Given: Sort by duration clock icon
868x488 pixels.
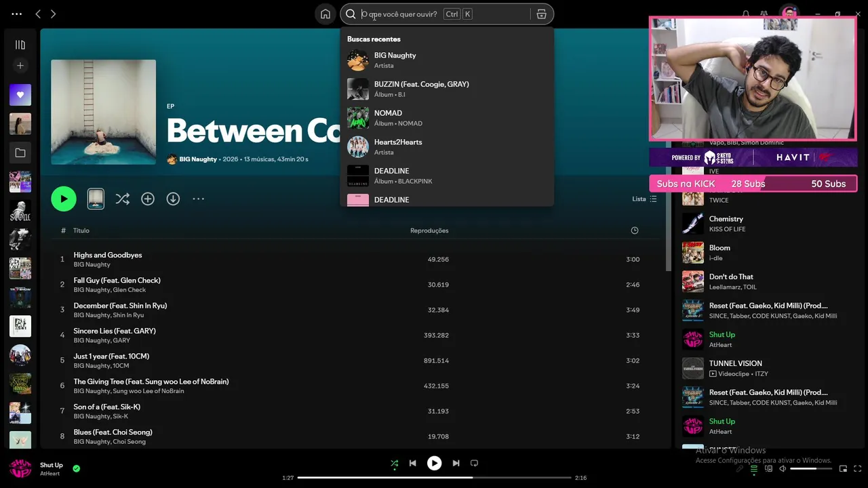Looking at the screenshot, I should 635,230.
